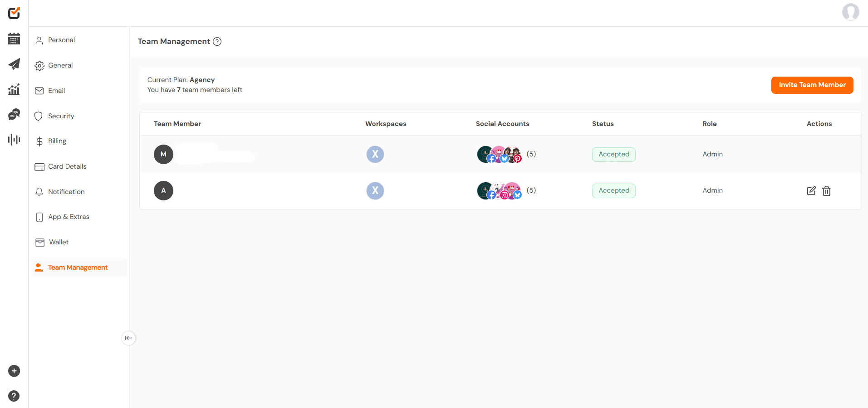Open user profile avatar menu
Image resolution: width=868 pixels, height=408 pixels.
(850, 12)
